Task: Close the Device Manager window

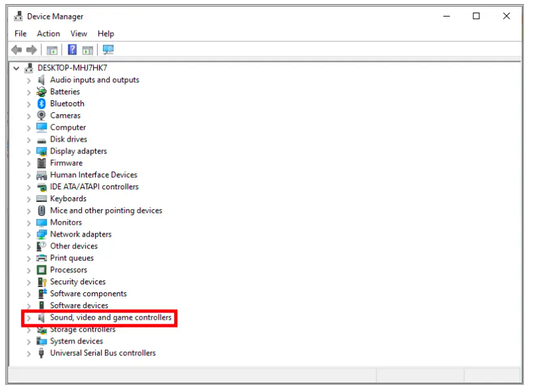Action: tap(506, 16)
